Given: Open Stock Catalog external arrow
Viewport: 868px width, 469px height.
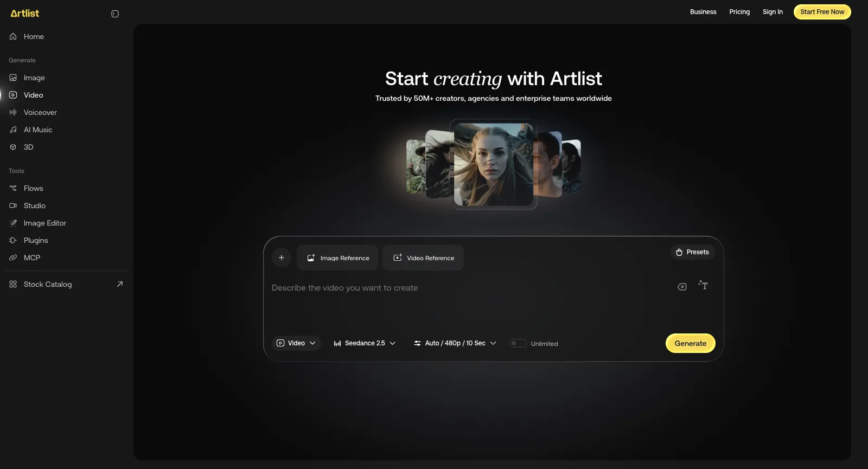Looking at the screenshot, I should (120, 284).
